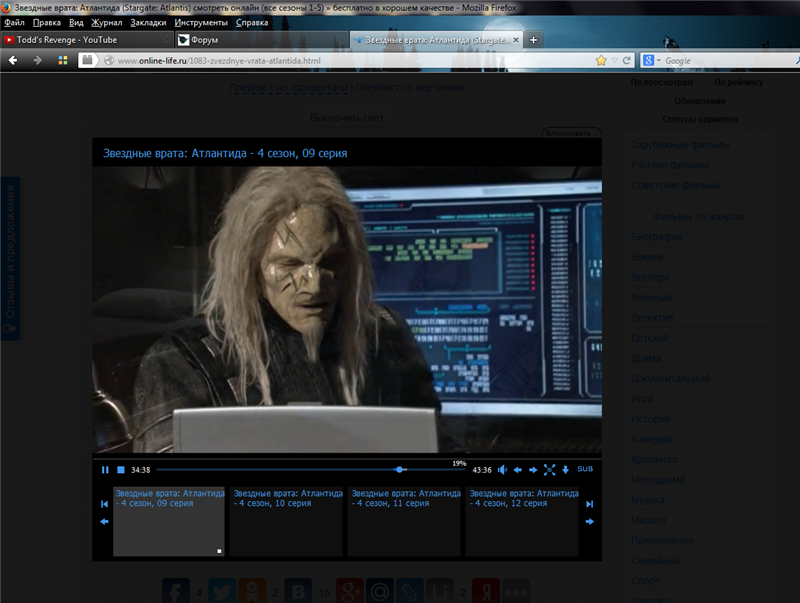This screenshot has height=603, width=800.
Task: Open the Журнал menu
Action: tap(107, 22)
